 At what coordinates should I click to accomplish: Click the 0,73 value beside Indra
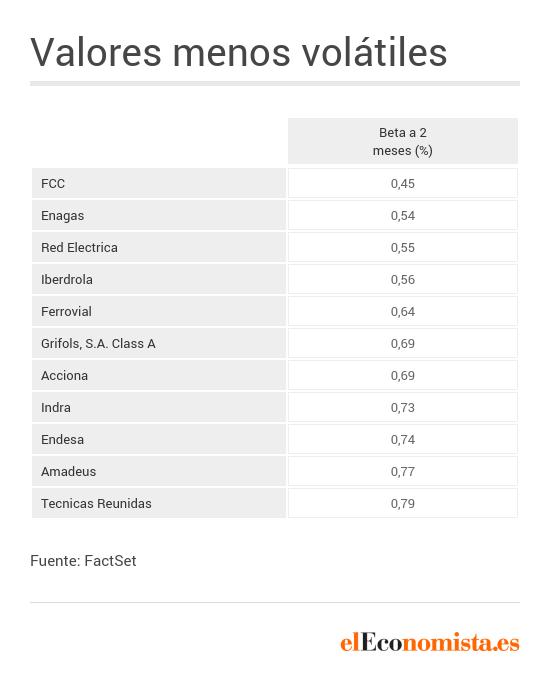[x=403, y=407]
